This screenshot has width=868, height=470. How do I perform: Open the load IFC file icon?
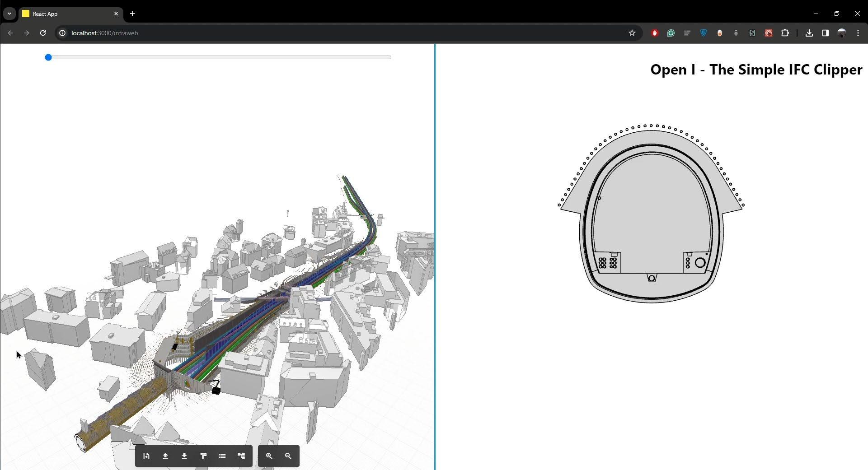tap(146, 456)
